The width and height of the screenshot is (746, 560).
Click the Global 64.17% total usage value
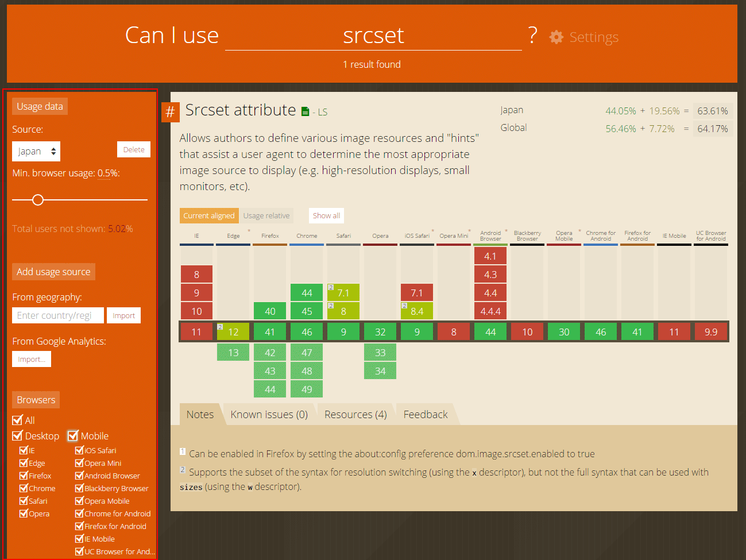click(713, 129)
